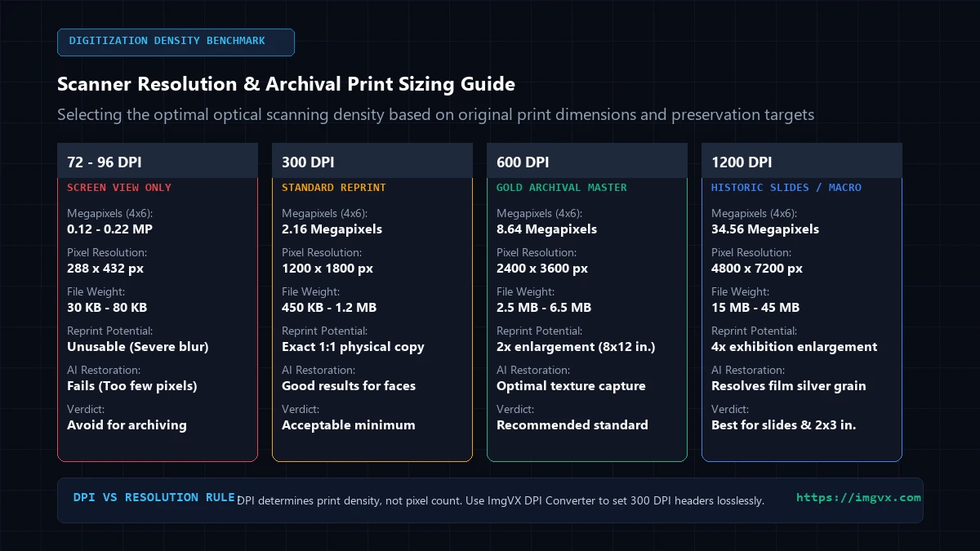Click Best for slides & 2x3 in. verdict
The height and width of the screenshot is (551, 980).
[x=784, y=425]
